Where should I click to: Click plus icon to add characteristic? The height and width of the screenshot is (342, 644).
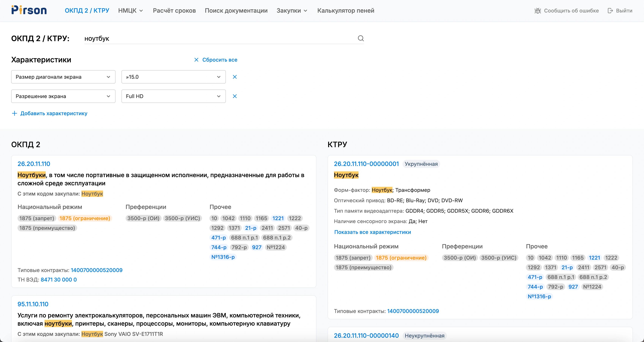(x=15, y=113)
